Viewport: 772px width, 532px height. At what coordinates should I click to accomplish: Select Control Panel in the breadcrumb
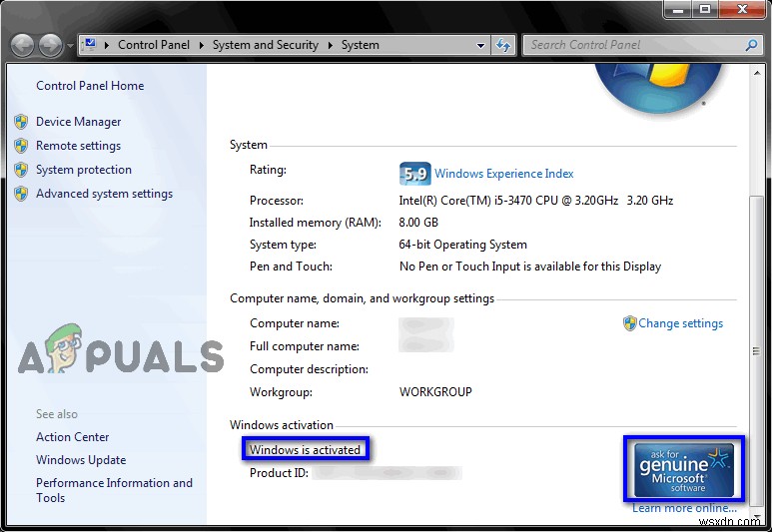point(154,45)
